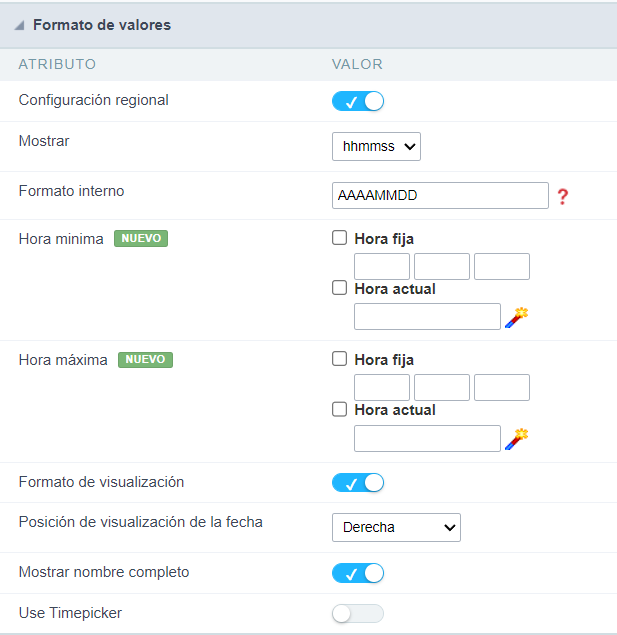Click the Hora actual field under Hora minima
The height and width of the screenshot is (635, 617).
(x=427, y=317)
